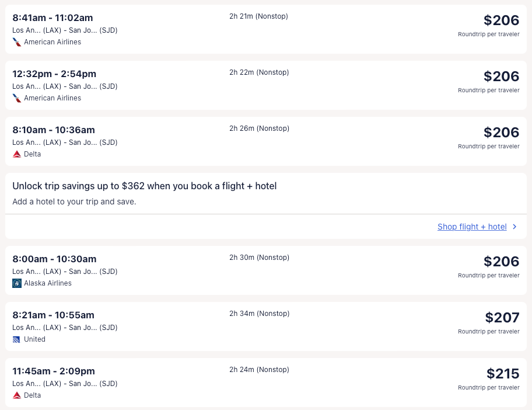This screenshot has width=532, height=410.
Task: Click the 2h 21m (Nonstop) duration text
Action: pos(258,16)
